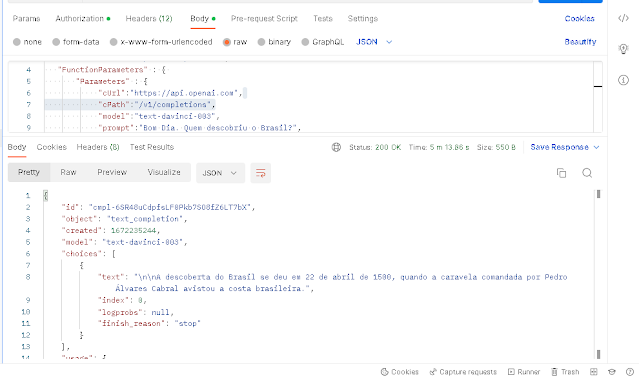Copy the response body with the copy icon
This screenshot has width=639, height=386.
[561, 173]
